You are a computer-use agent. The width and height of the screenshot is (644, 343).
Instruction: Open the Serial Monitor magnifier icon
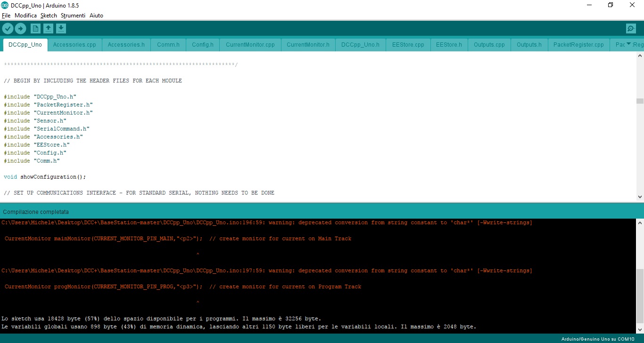point(631,28)
